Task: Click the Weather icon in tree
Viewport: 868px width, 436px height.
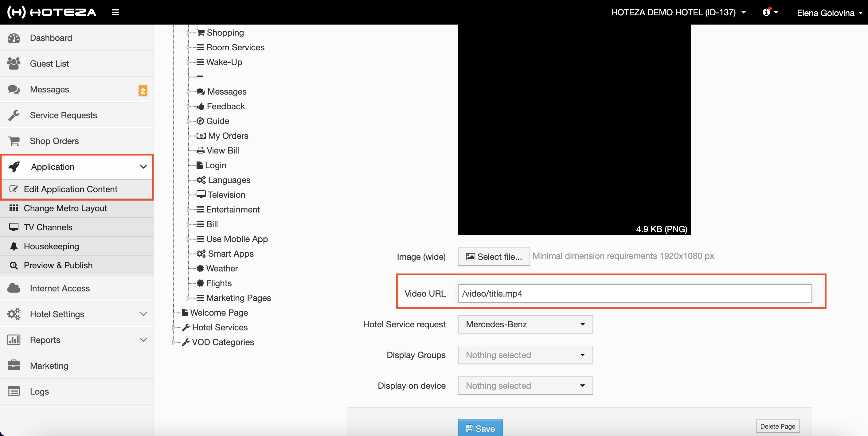Action: click(x=200, y=269)
